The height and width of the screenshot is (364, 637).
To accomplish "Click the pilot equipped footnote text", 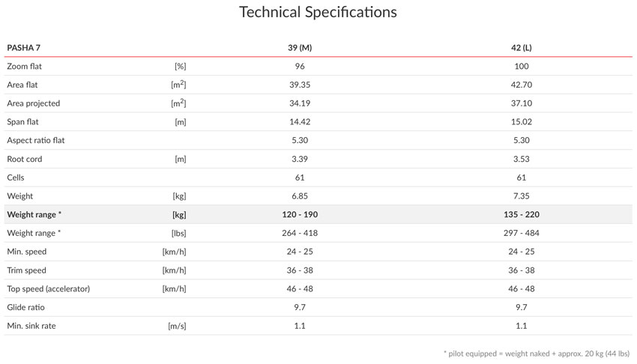I will coord(537,354).
